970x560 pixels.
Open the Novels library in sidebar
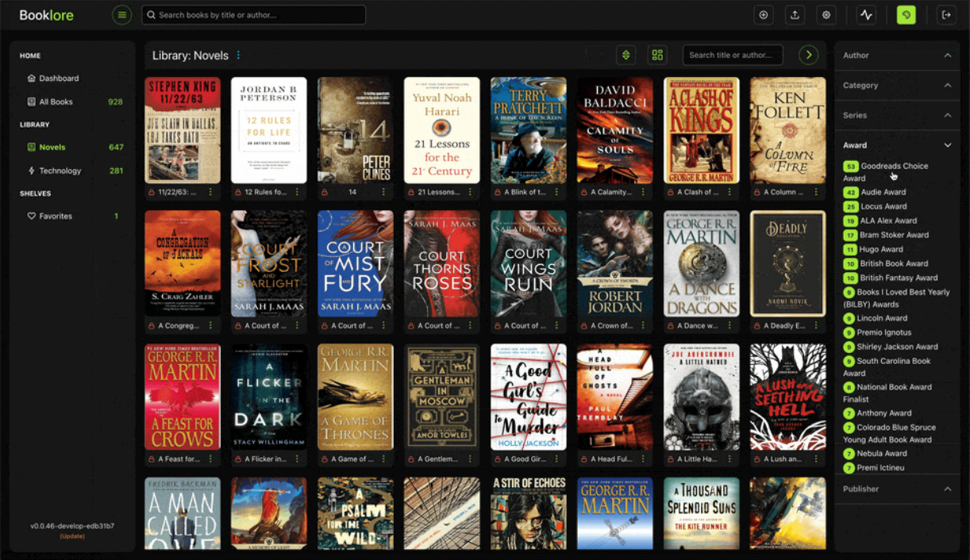51,147
